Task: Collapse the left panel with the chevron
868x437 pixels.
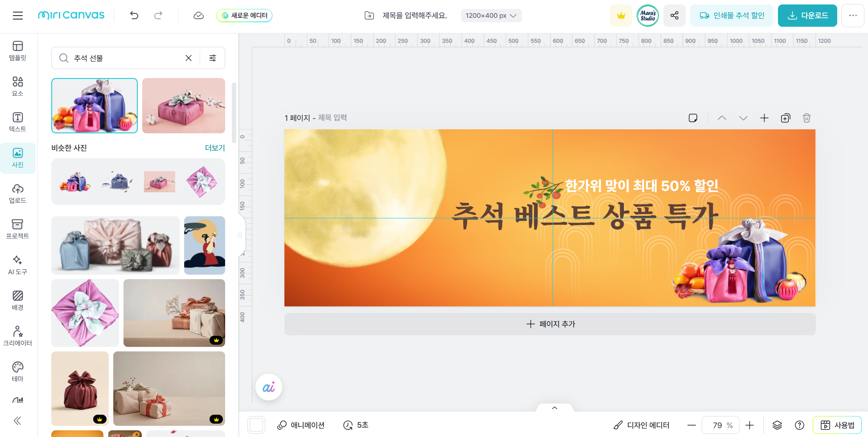Action: click(x=18, y=421)
